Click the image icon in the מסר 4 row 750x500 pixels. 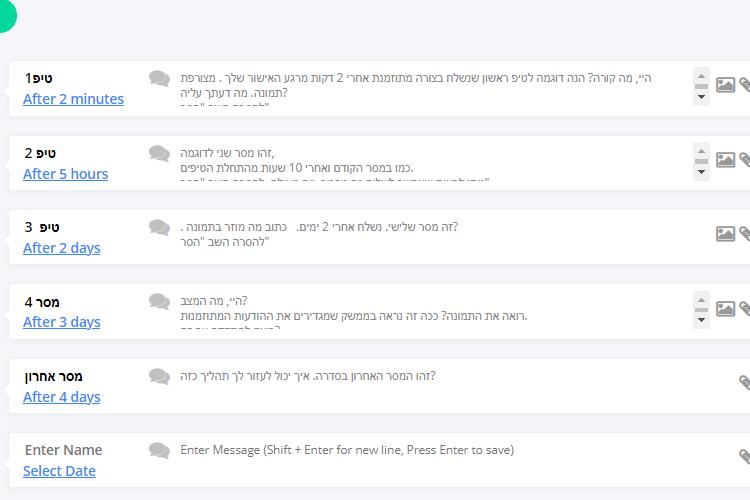point(725,309)
